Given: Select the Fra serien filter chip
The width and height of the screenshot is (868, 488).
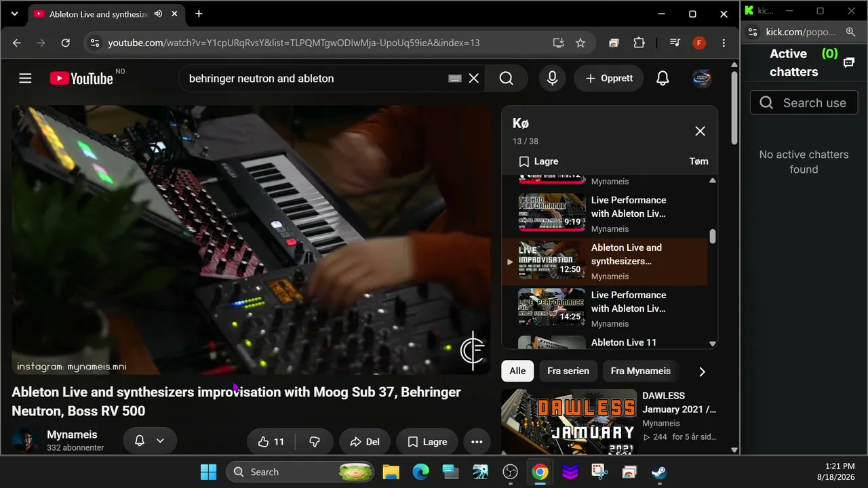Looking at the screenshot, I should [x=568, y=371].
